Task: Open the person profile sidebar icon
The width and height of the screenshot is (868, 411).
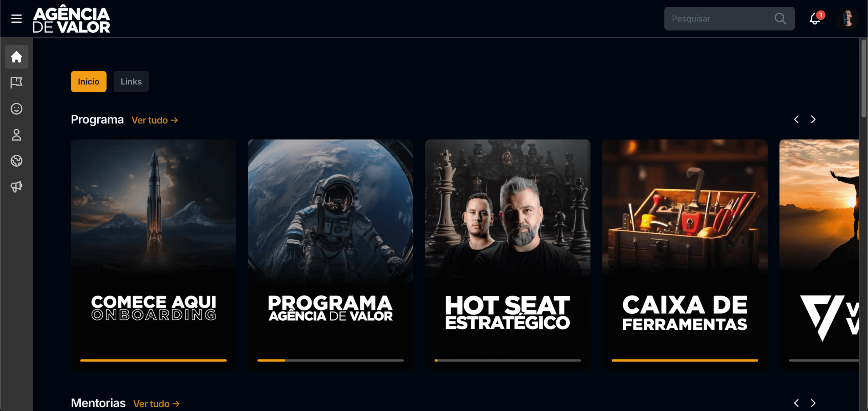Action: (x=16, y=135)
